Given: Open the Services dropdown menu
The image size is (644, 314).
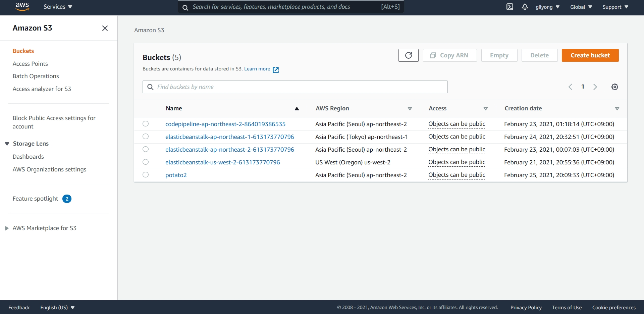Looking at the screenshot, I should click(x=58, y=7).
